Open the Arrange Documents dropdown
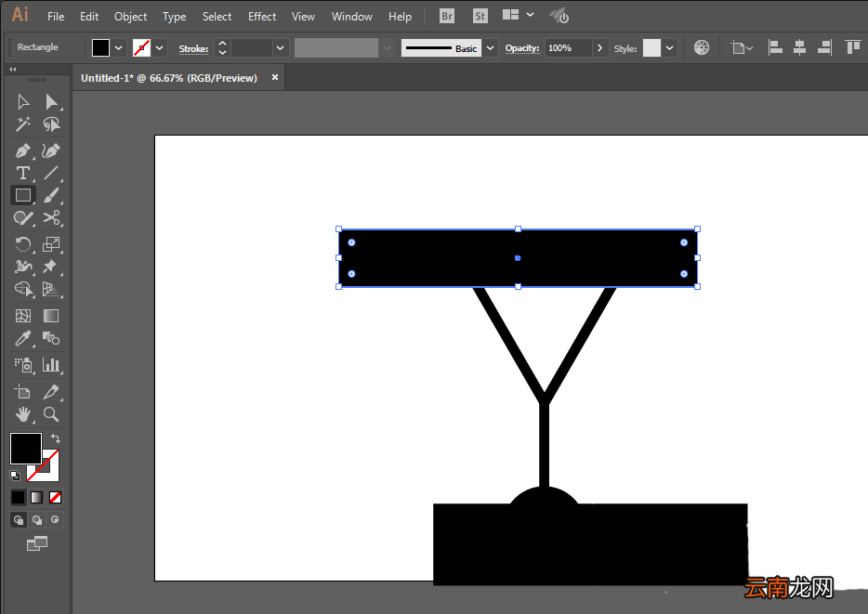 point(519,15)
